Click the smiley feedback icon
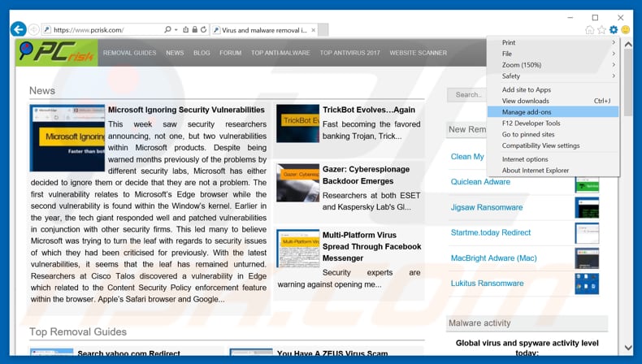Image resolution: width=642 pixels, height=364 pixels. (626, 29)
